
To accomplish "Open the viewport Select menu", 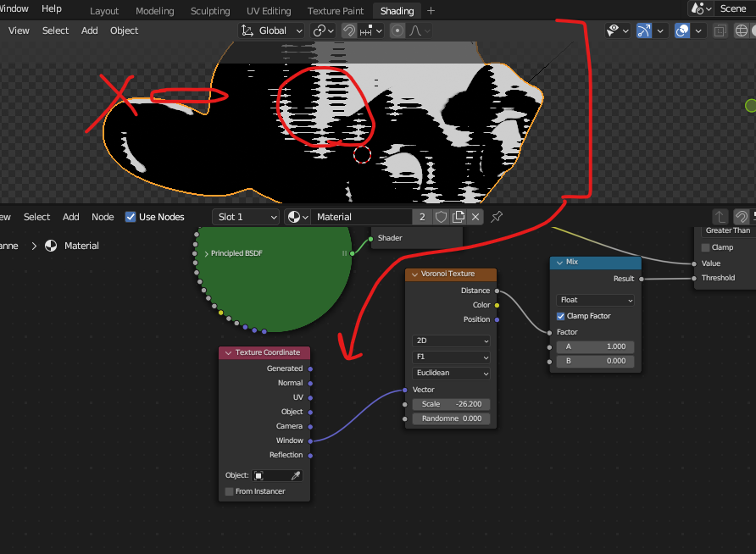I will click(x=55, y=30).
